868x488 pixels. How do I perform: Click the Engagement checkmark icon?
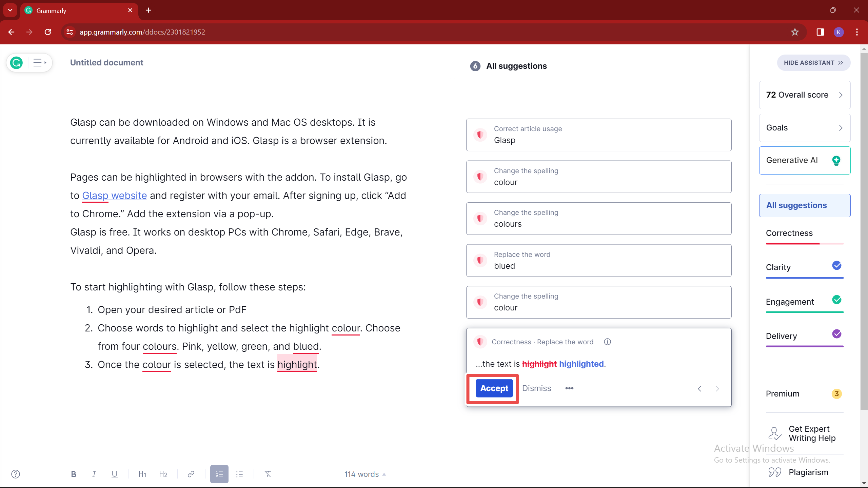(836, 300)
